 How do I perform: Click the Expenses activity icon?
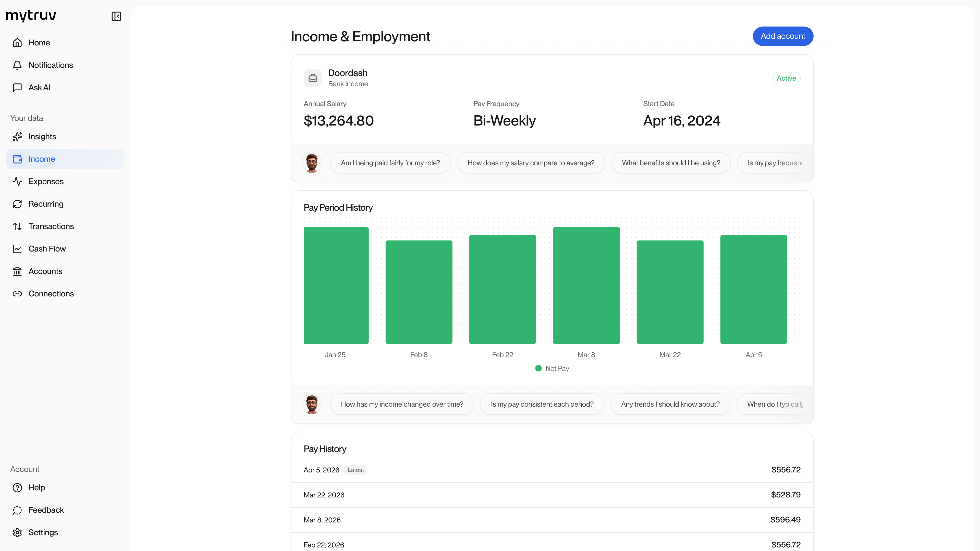17,181
